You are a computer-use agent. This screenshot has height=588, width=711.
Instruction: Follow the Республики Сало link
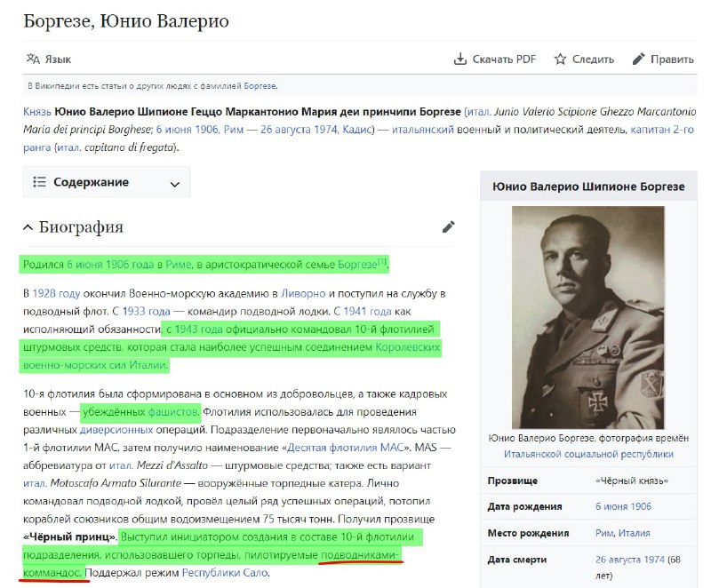tap(225, 573)
